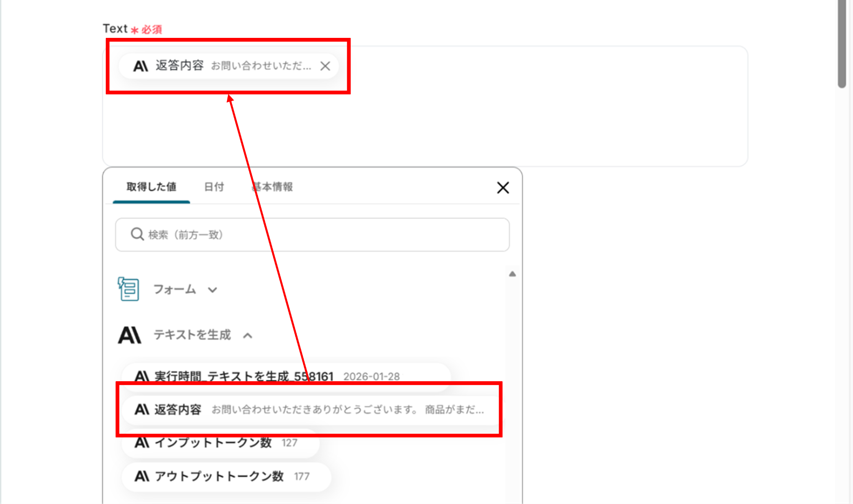Click the list scroll-up arrow
The height and width of the screenshot is (504, 853).
(x=512, y=274)
